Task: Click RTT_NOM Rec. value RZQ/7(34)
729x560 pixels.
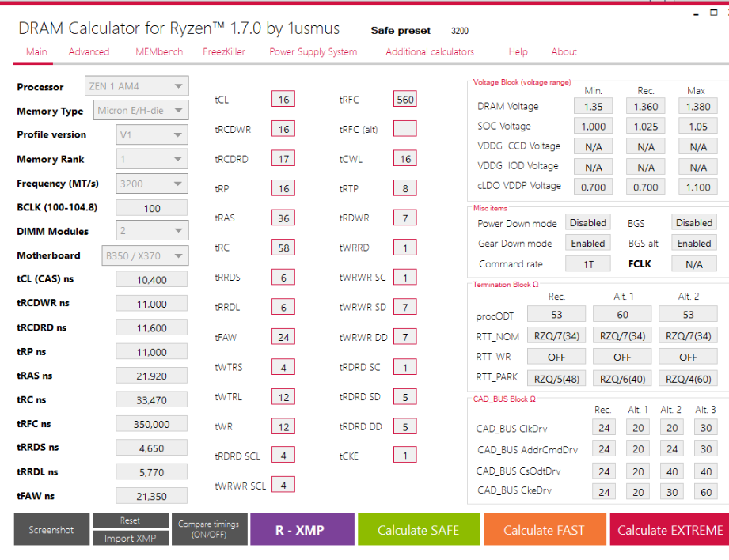Action: (556, 335)
